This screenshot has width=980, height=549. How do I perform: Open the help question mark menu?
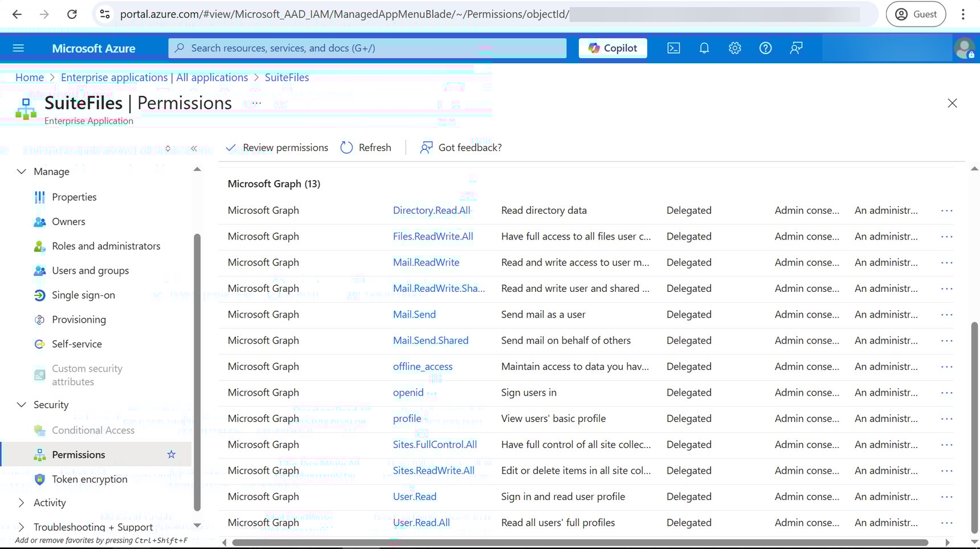coord(765,48)
